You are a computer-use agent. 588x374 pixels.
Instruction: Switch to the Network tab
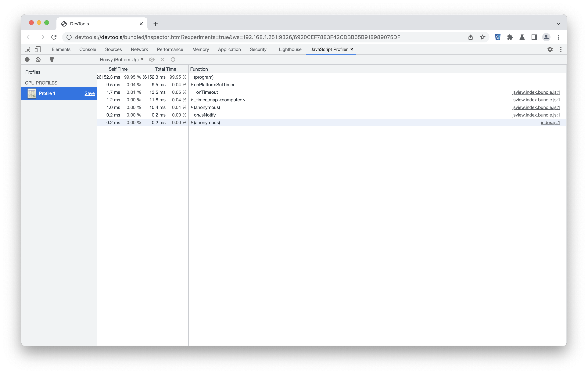[139, 49]
